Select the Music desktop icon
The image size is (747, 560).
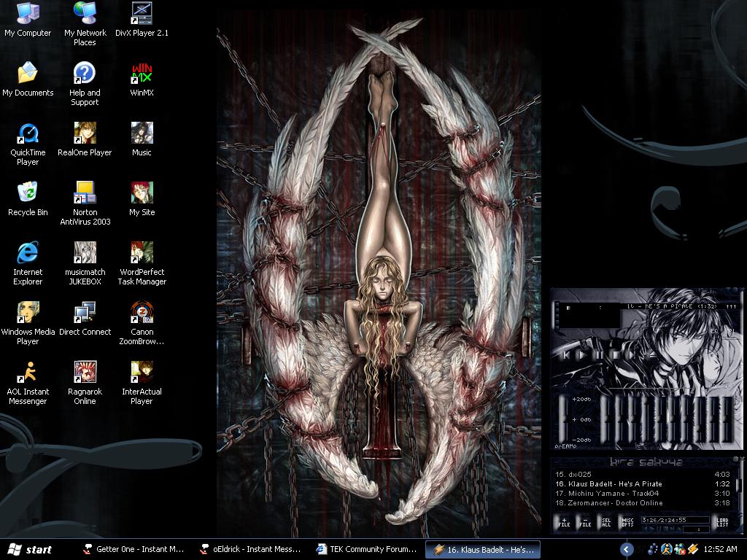click(x=142, y=139)
